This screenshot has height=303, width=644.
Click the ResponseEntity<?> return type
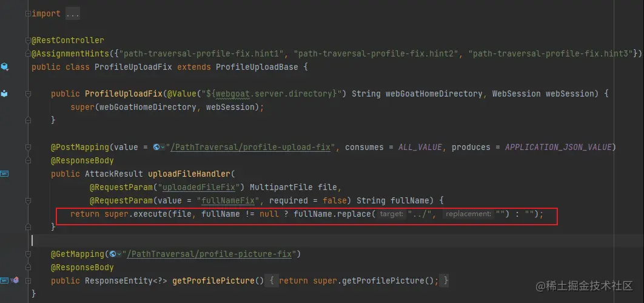[x=126, y=281]
